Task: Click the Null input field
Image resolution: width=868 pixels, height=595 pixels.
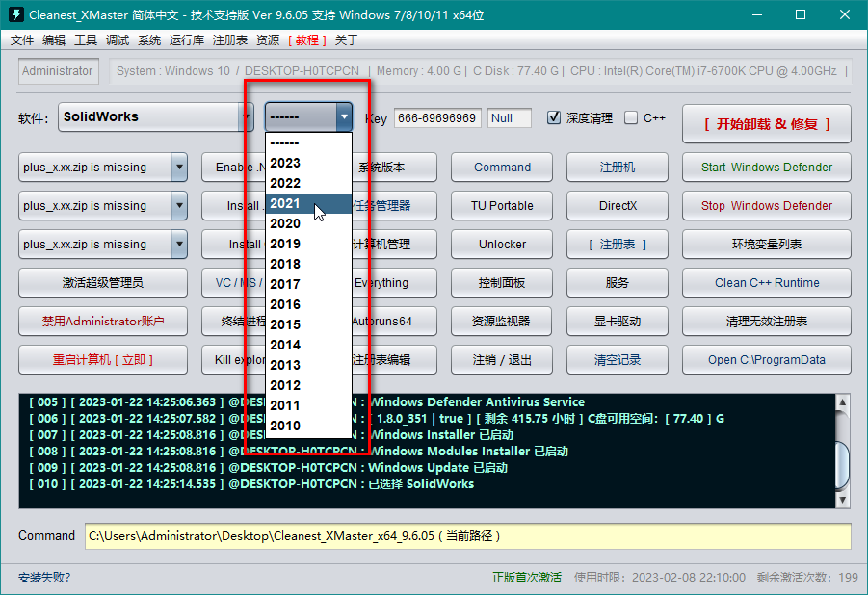Action: (x=510, y=117)
